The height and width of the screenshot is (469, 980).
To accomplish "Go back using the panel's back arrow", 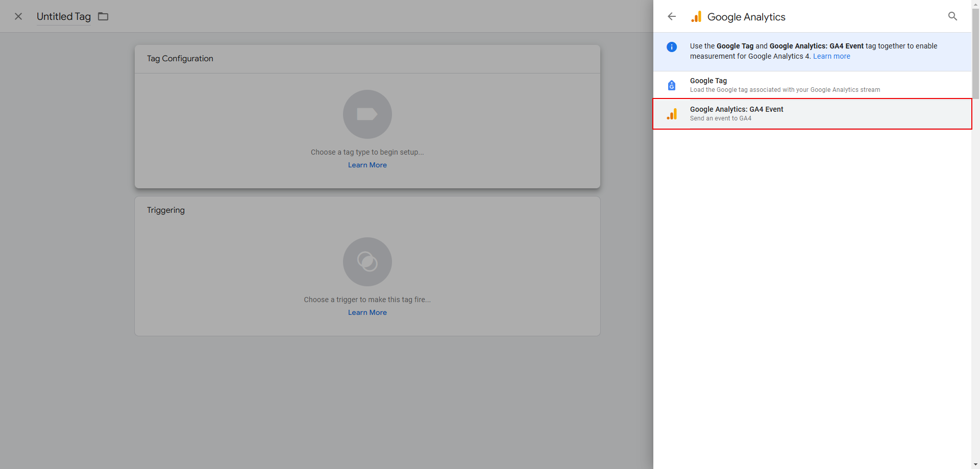I will click(672, 16).
